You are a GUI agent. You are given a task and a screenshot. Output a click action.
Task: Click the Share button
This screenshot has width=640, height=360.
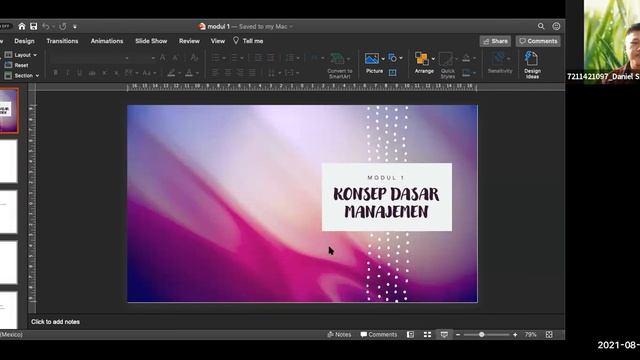pos(495,41)
